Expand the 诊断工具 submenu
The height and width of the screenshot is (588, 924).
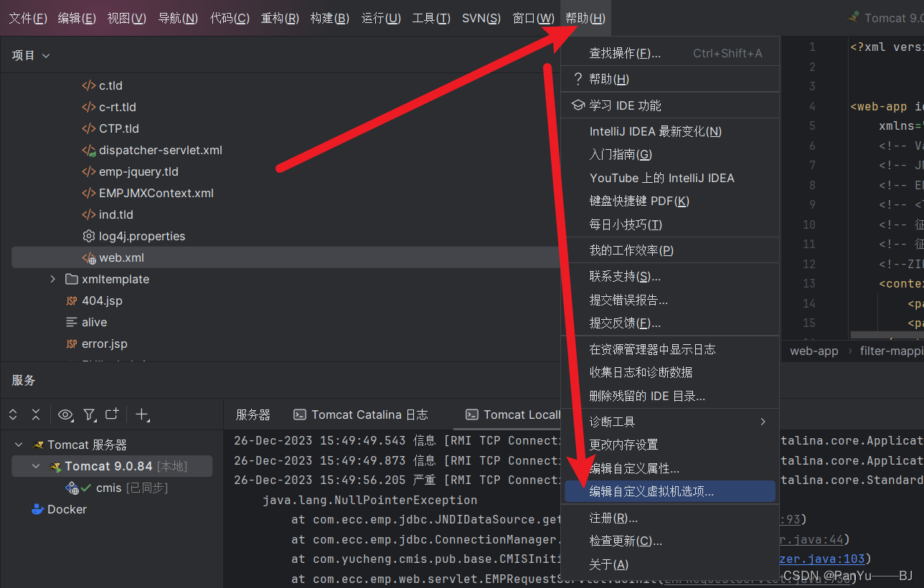click(671, 422)
